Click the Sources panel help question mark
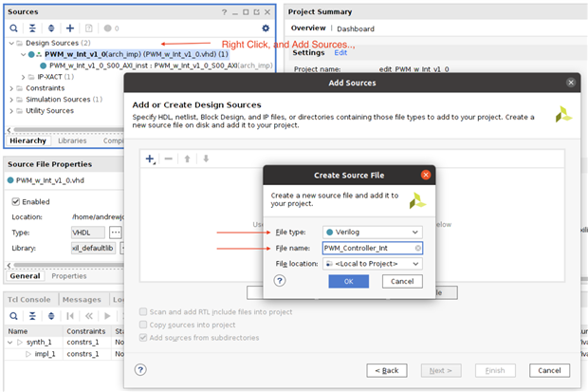Viewport: 588px width, 392px height. (x=224, y=12)
